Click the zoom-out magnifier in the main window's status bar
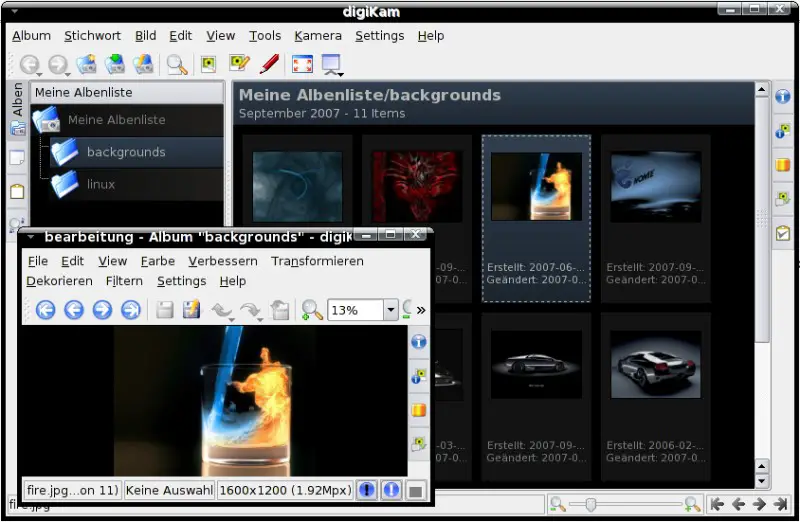The width and height of the screenshot is (800, 522). tap(558, 505)
